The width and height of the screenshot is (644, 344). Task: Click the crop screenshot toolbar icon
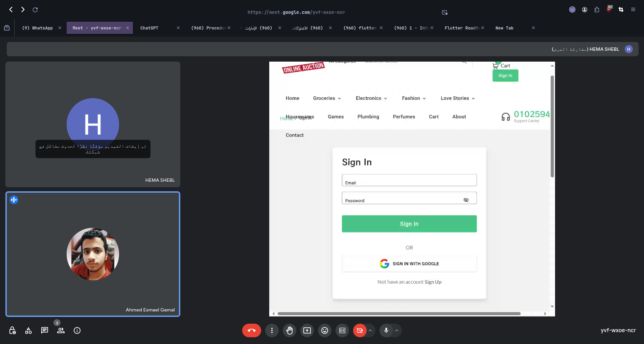pyautogui.click(x=621, y=9)
